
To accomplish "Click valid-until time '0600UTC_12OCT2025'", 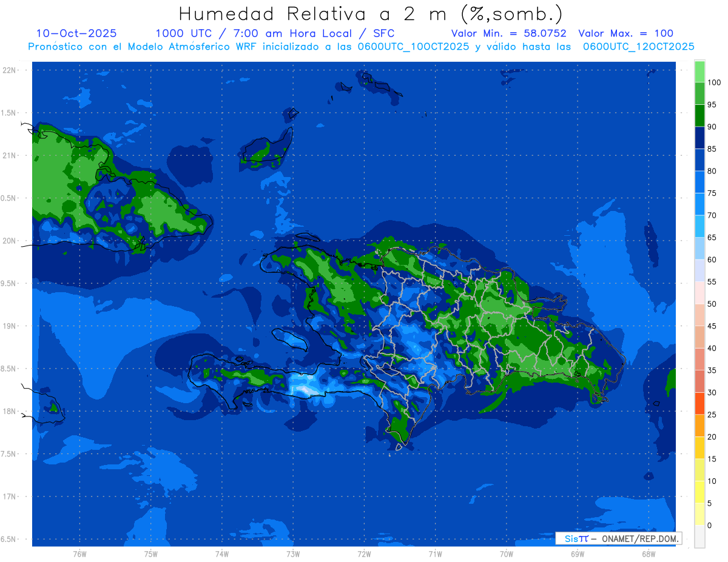I will tap(638, 46).
